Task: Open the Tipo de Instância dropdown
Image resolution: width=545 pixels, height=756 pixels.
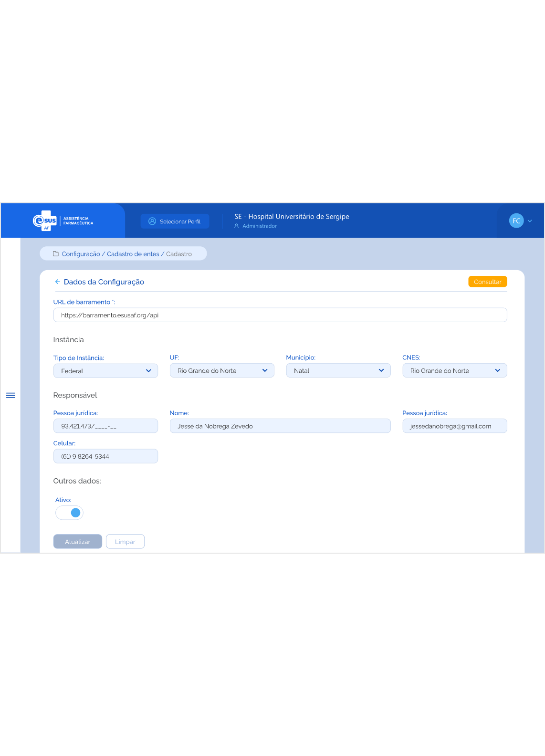Action: 105,371
